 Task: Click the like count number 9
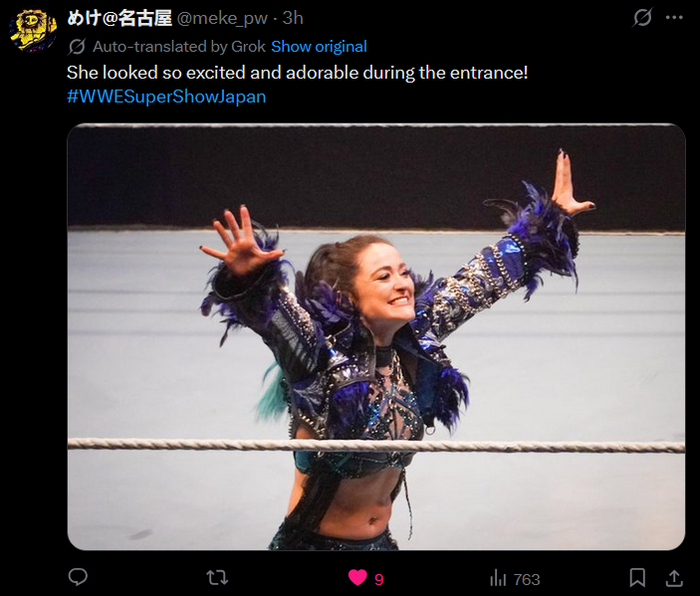pos(379,579)
